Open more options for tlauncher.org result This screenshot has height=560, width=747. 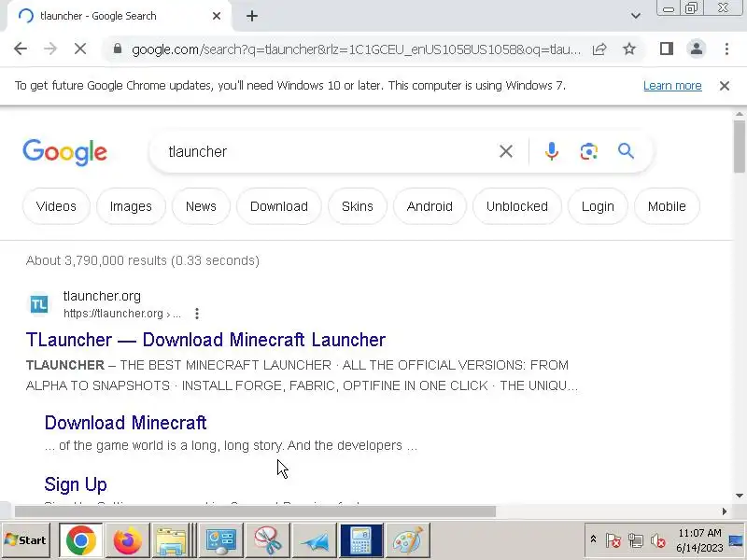pos(197,314)
